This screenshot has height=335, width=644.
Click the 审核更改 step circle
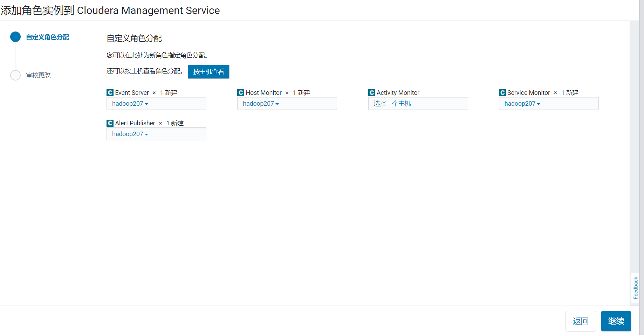coord(15,75)
